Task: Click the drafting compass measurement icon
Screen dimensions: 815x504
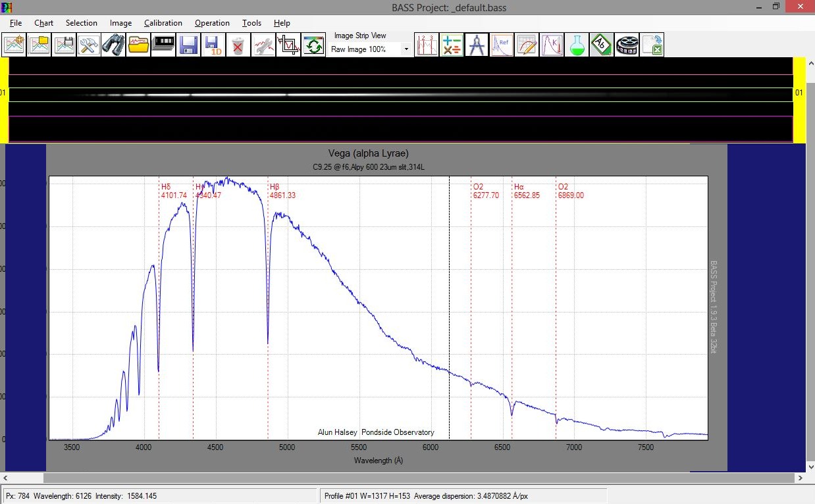Action: [477, 45]
